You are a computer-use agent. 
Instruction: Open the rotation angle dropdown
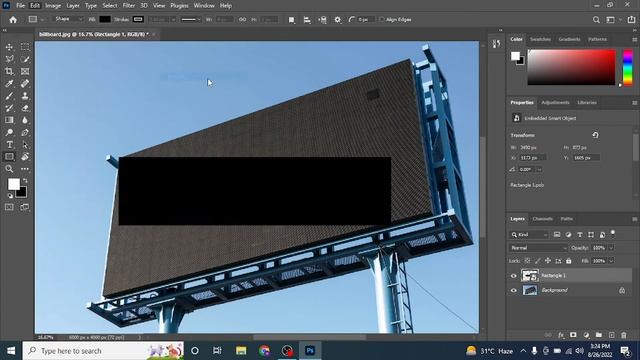[x=539, y=169]
